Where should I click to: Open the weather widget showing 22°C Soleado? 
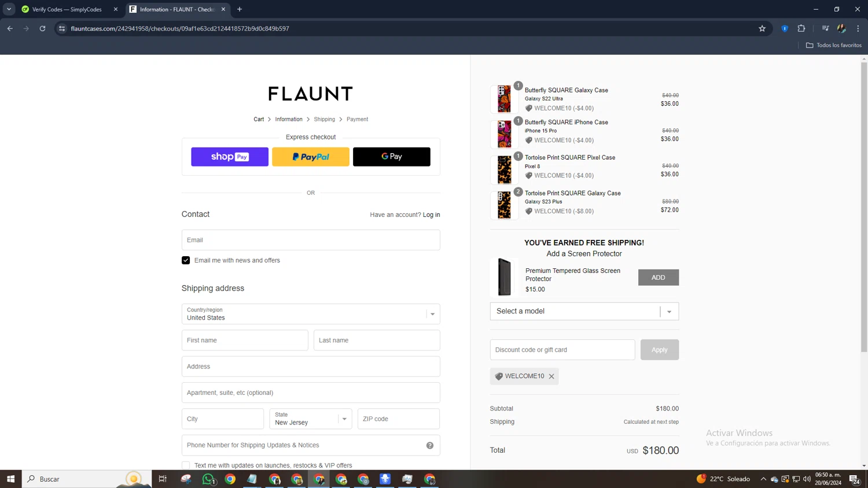pos(723,479)
